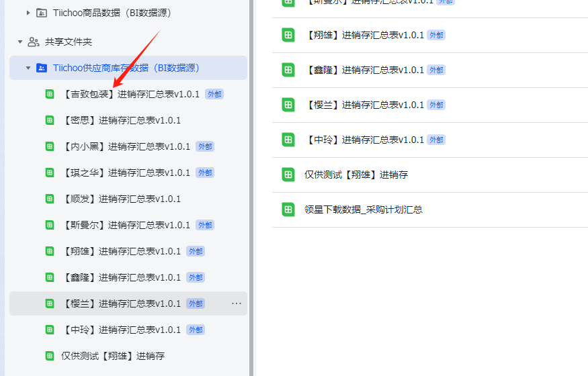Image resolution: width=588 pixels, height=376 pixels.
Task: Click sheet icon of 【吉致包装】 in sidebar
Action: (50, 94)
